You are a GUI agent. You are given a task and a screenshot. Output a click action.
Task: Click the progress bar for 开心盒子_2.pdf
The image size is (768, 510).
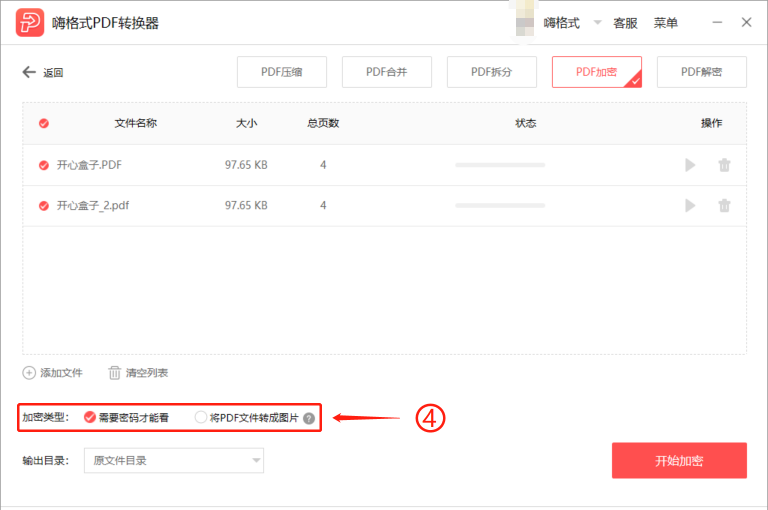click(500, 205)
